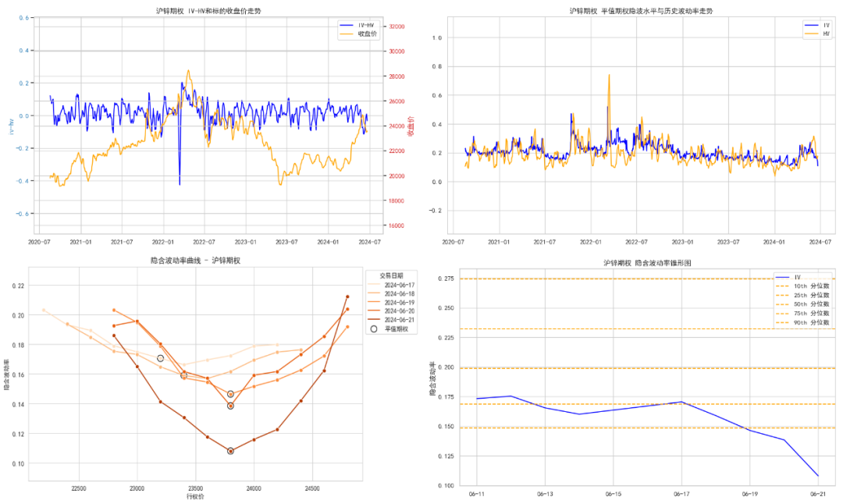Click the title '沪锌期权 隐含波动率锥形图'
843x504 pixels.
click(x=647, y=263)
